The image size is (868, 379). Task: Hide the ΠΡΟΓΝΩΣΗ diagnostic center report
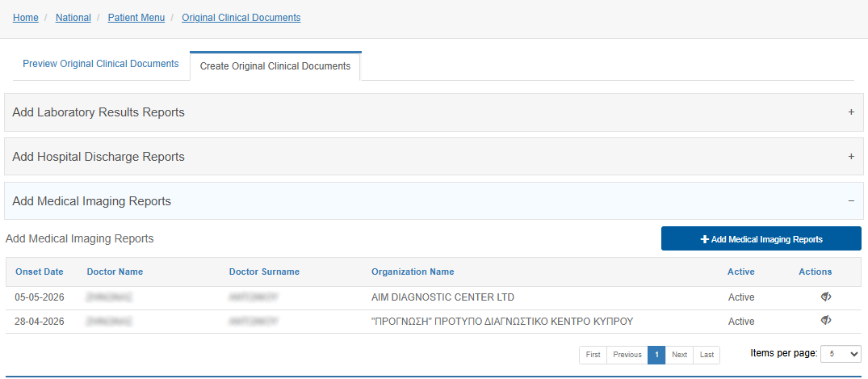[826, 320]
